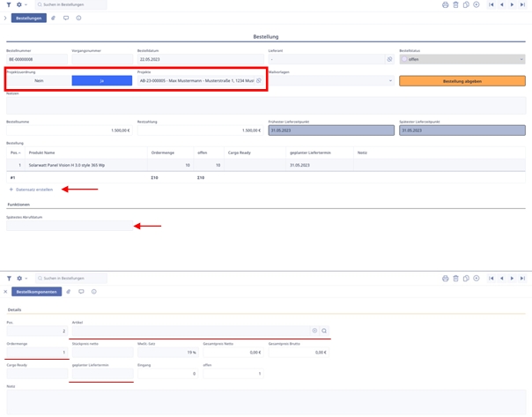
Task: Expand side panel with chevron beside Bestellungen
Action: click(5, 18)
